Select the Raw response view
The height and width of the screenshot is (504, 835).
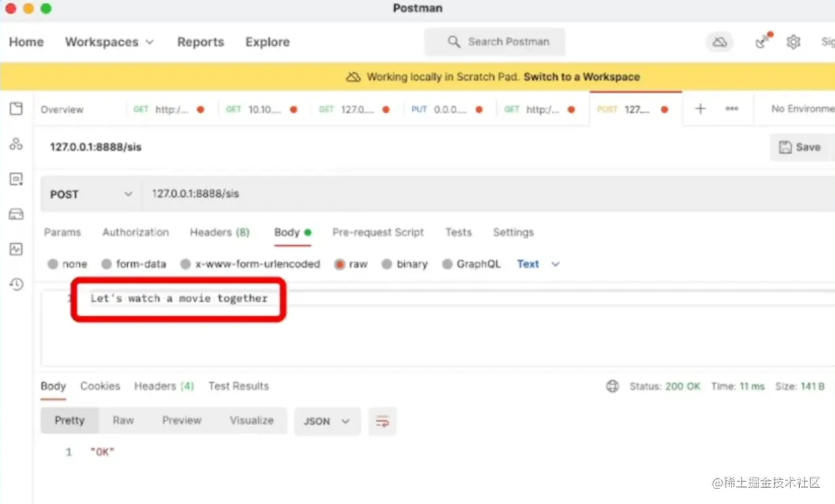[123, 420]
